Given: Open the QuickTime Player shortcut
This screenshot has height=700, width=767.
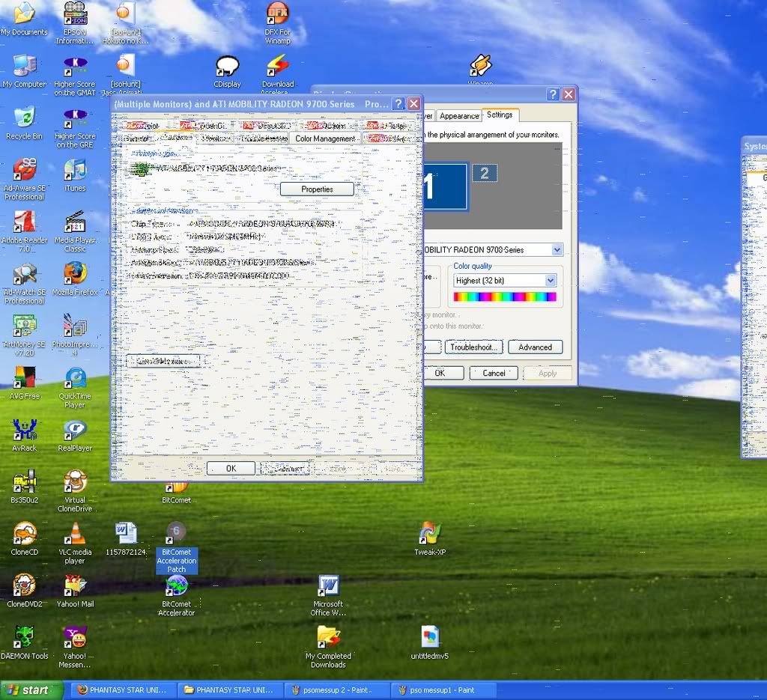Looking at the screenshot, I should point(75,387).
